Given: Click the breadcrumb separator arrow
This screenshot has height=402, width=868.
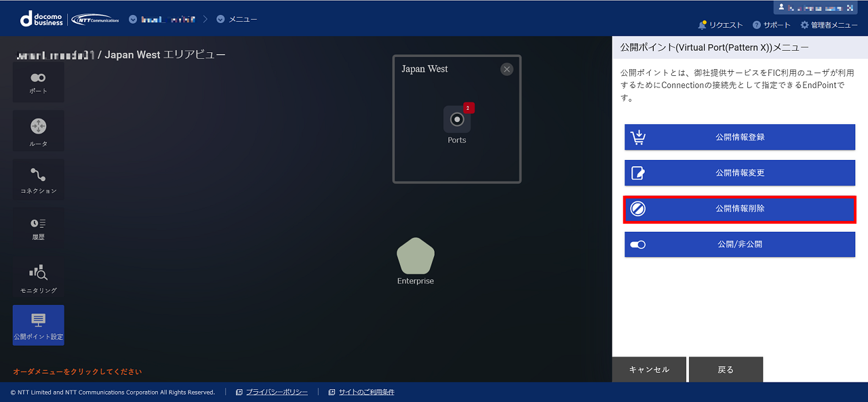Looking at the screenshot, I should (x=205, y=19).
